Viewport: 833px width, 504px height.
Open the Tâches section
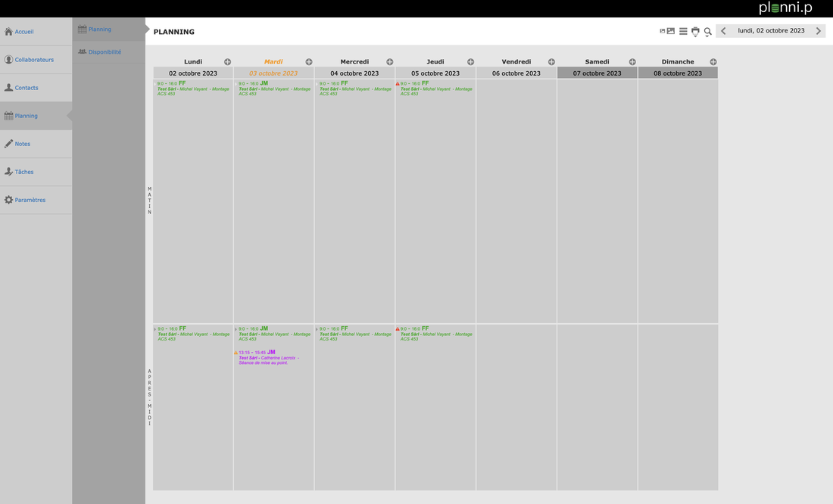[x=24, y=172]
